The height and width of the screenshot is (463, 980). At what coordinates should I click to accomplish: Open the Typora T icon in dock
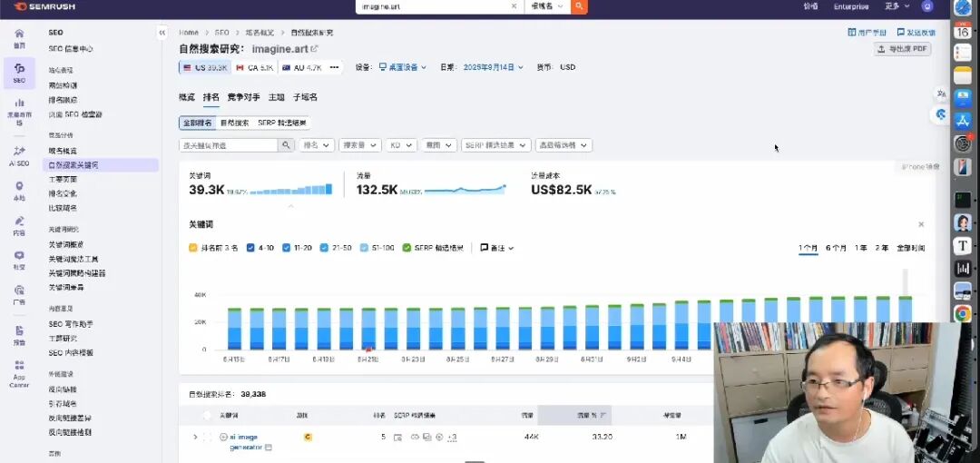pyautogui.click(x=963, y=246)
